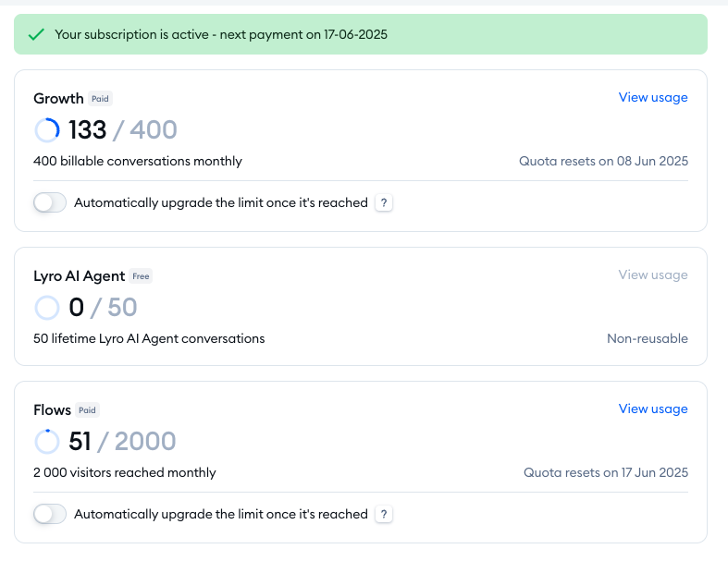This screenshot has width=728, height=561.
Task: Click the 133 / 400 usage count
Action: (123, 129)
